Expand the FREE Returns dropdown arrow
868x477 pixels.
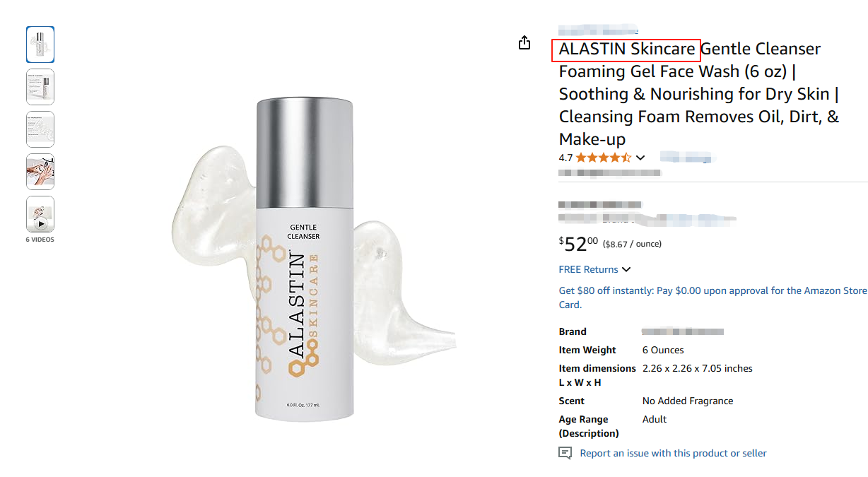click(626, 269)
